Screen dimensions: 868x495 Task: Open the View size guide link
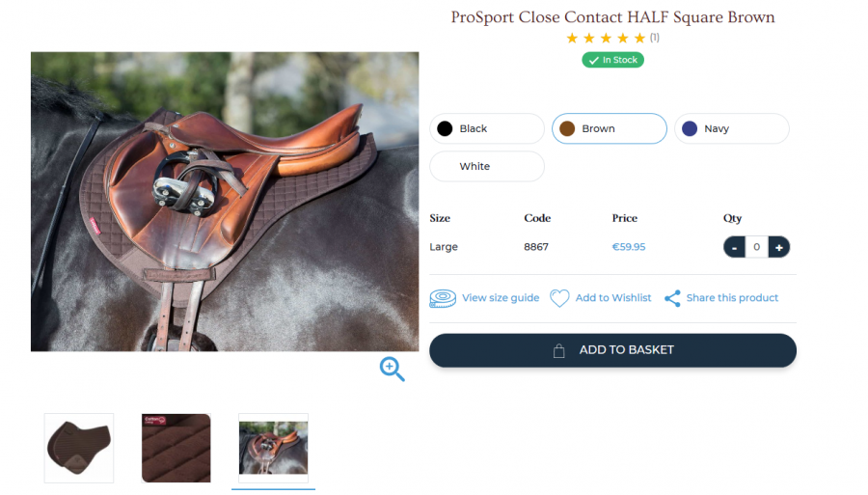point(501,298)
